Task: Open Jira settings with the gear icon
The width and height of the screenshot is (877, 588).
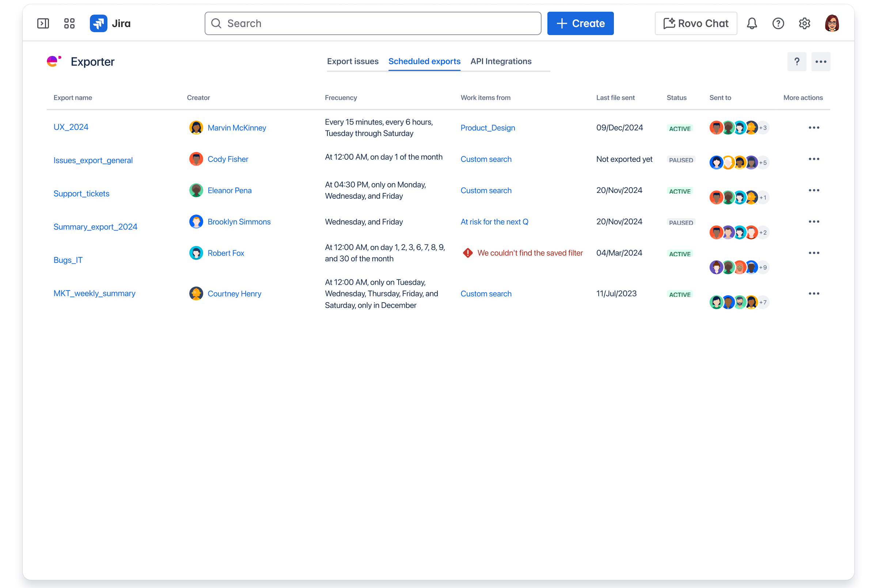Action: click(805, 23)
